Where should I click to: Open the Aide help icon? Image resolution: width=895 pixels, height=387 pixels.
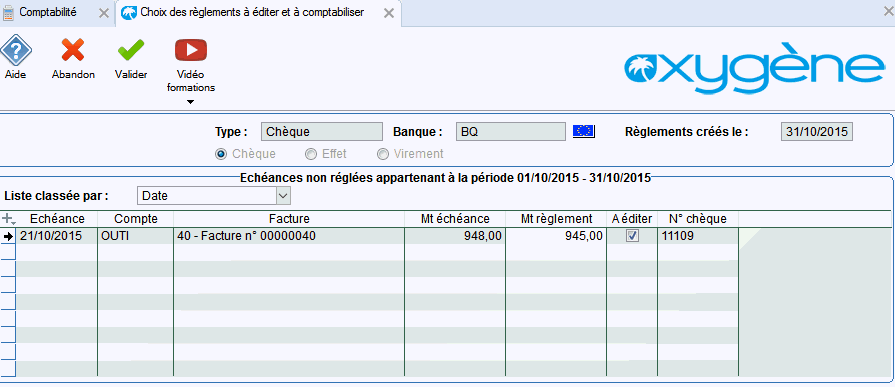[15, 51]
